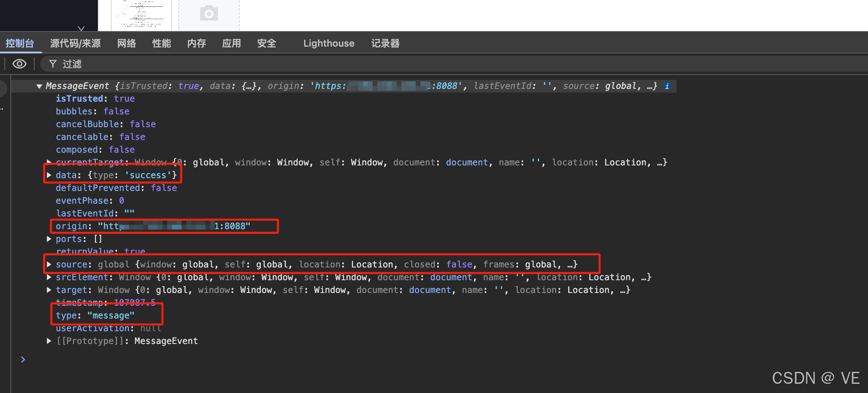
Task: Open the 内存 tab
Action: coord(197,43)
